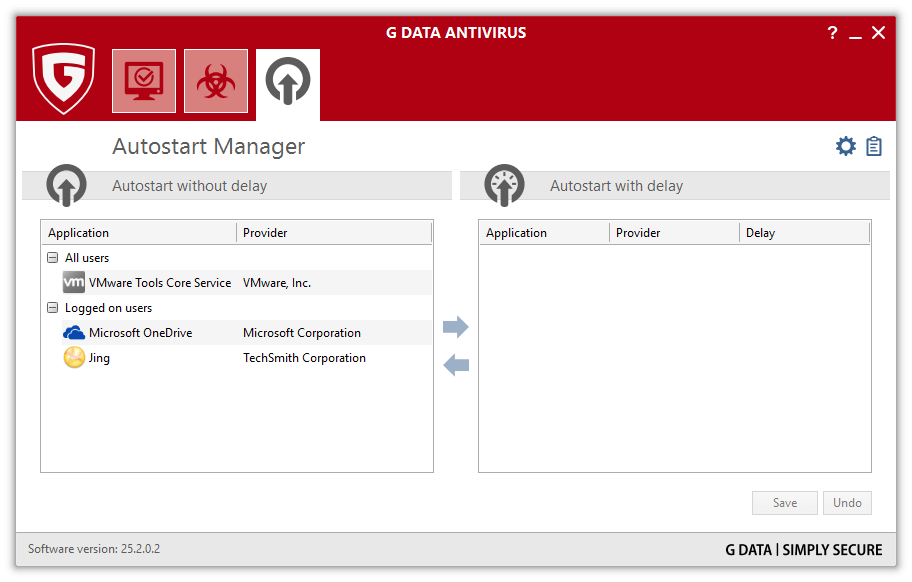Click the 'Autostart with delay' heading
The width and height of the screenshot is (912, 582).
click(617, 186)
